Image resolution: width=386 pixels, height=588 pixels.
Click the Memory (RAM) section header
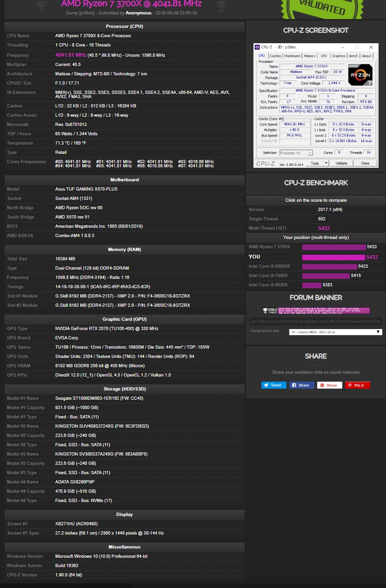(125, 249)
